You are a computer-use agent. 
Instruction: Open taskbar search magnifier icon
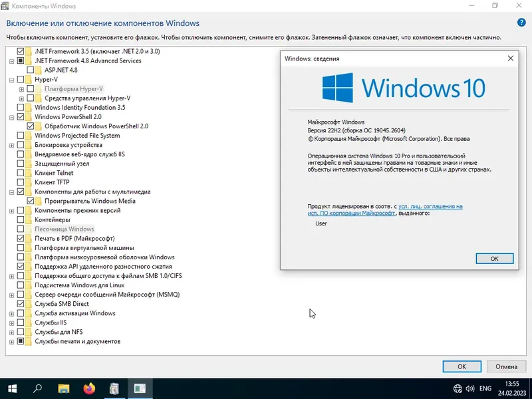(37, 388)
